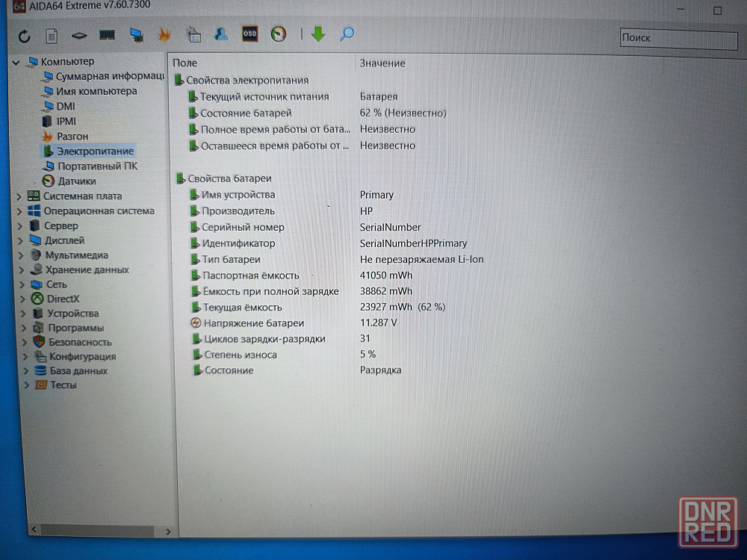Viewport: 747px width, 560px height.
Task: Click the green download arrow icon
Action: (x=318, y=34)
